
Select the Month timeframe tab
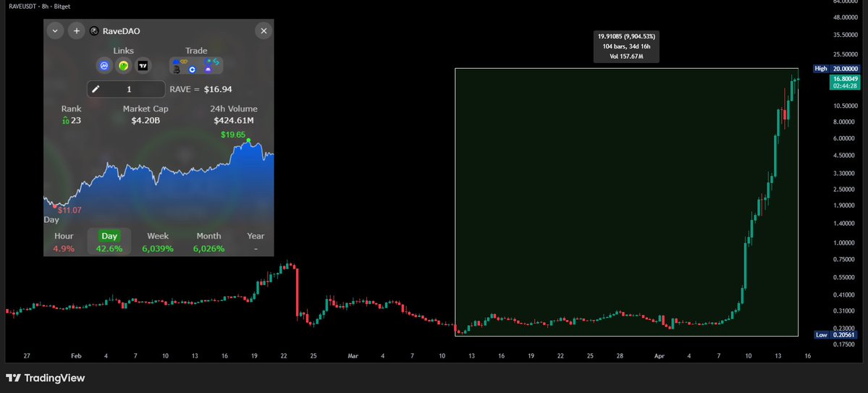coord(208,242)
